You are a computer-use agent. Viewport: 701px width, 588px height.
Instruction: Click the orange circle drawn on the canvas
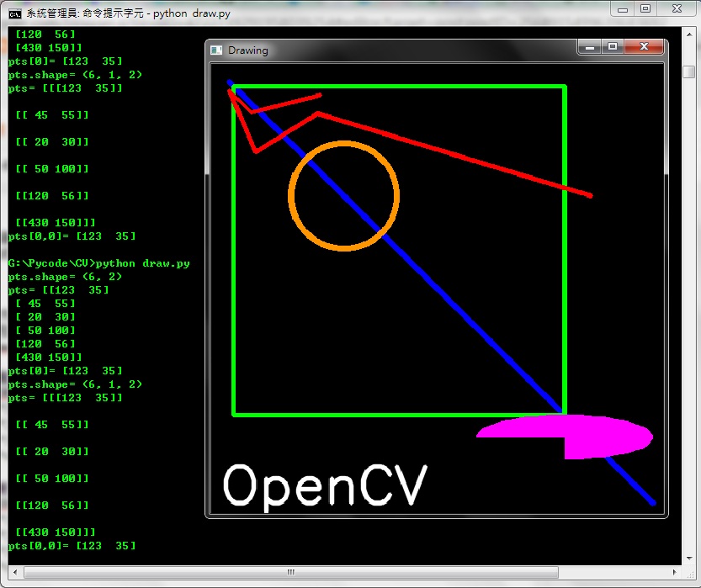click(343, 195)
